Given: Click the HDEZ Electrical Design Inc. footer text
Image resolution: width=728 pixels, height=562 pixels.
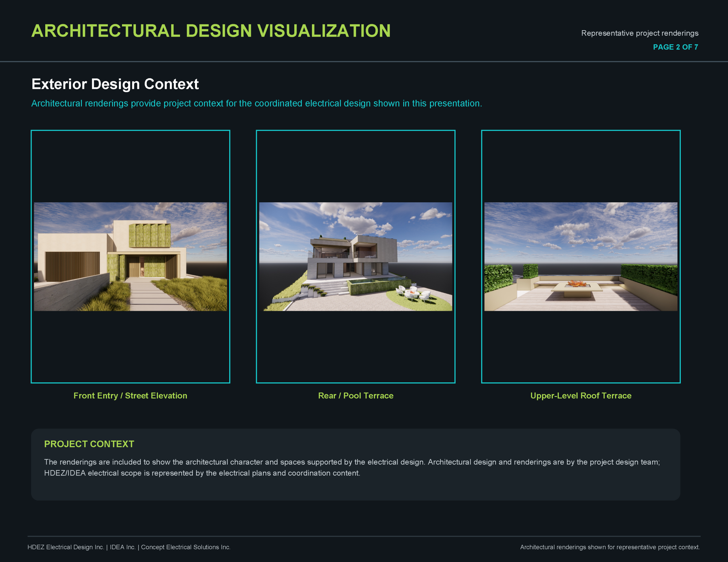Looking at the screenshot, I should tap(66, 547).
